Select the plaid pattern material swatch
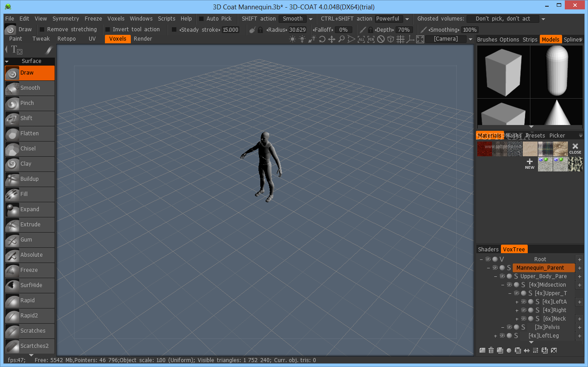This screenshot has width=588, height=367. (x=545, y=149)
